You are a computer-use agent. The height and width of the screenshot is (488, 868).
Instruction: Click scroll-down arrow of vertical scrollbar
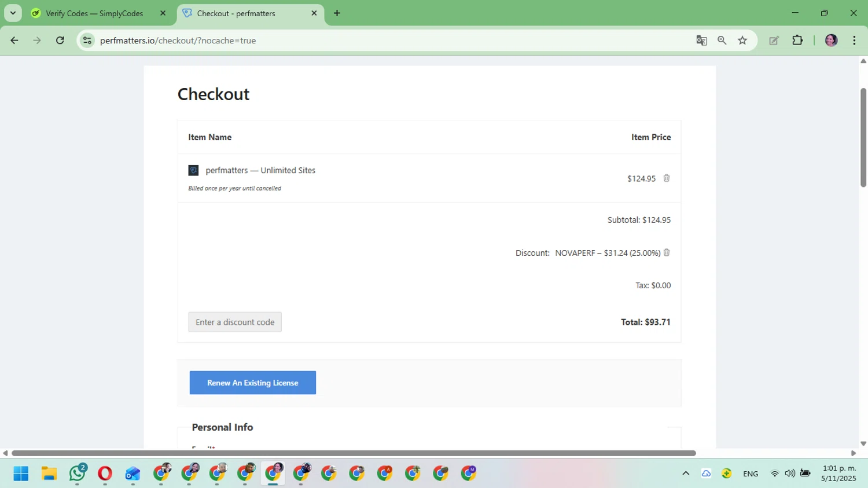(863, 443)
